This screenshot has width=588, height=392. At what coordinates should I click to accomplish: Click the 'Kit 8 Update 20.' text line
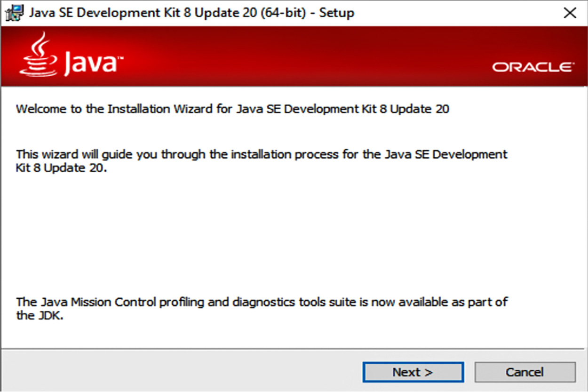coord(62,168)
